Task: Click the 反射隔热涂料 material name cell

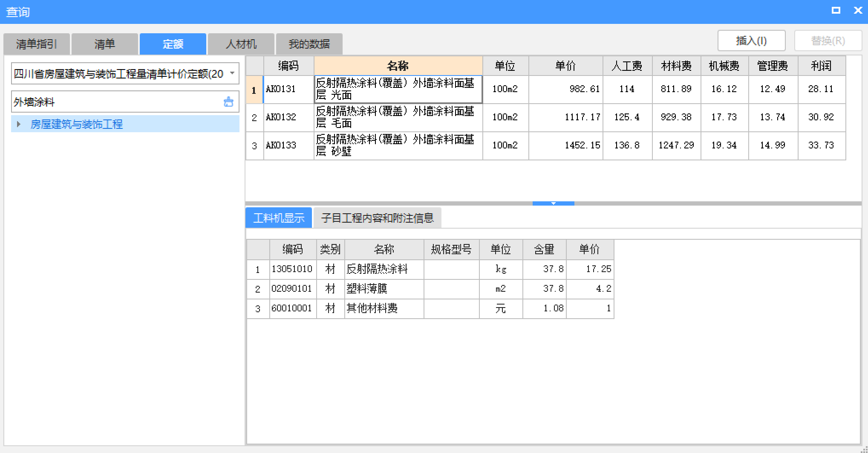Action: click(x=384, y=269)
